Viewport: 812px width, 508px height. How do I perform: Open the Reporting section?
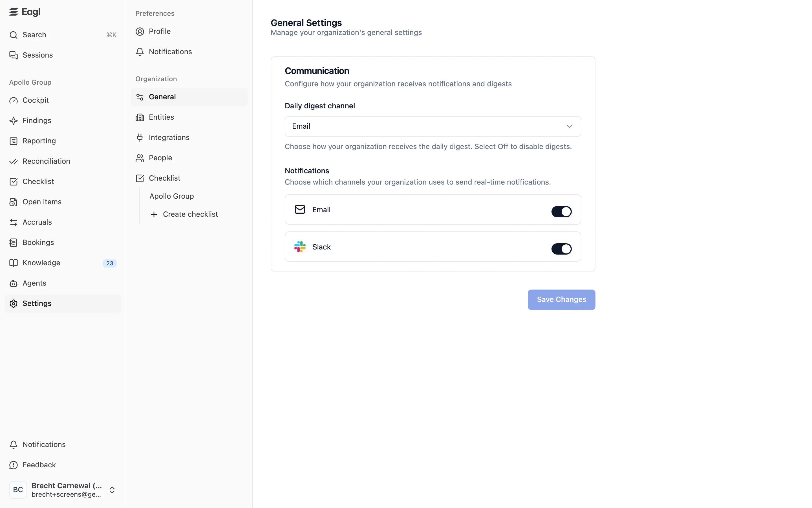(63, 141)
